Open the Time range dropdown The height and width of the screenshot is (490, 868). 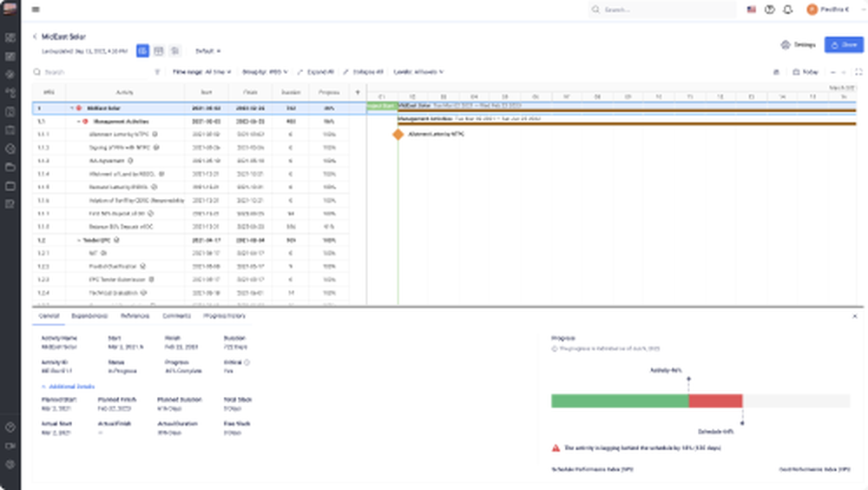pos(201,72)
